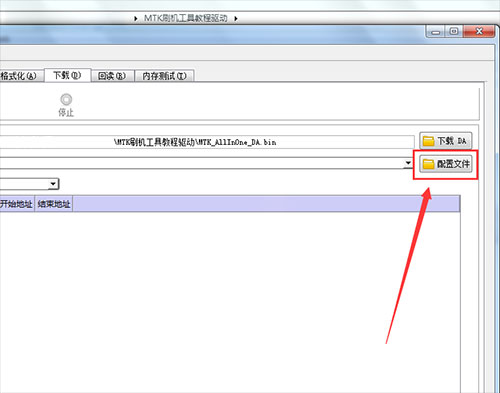Click the config file path combo box field

[206, 163]
